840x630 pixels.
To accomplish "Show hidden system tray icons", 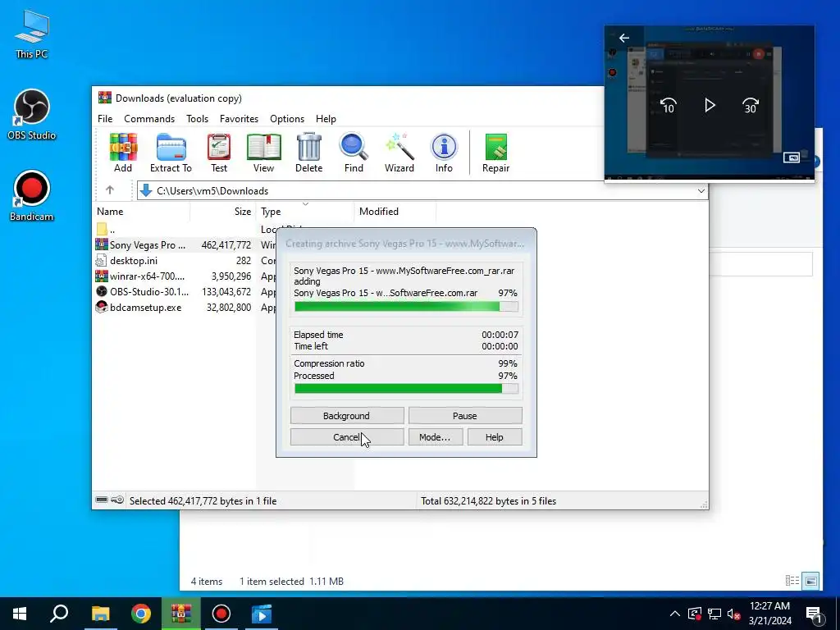I will [x=675, y=614].
